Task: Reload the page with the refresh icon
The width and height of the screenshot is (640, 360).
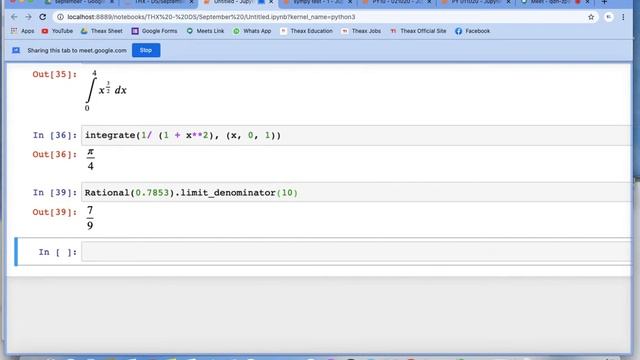Action: [x=42, y=17]
